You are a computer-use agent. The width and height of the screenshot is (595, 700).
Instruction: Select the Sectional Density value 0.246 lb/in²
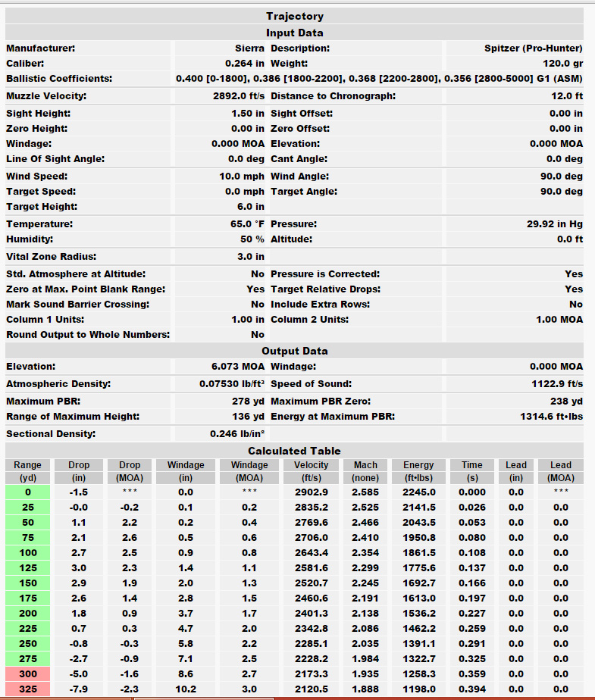(237, 434)
